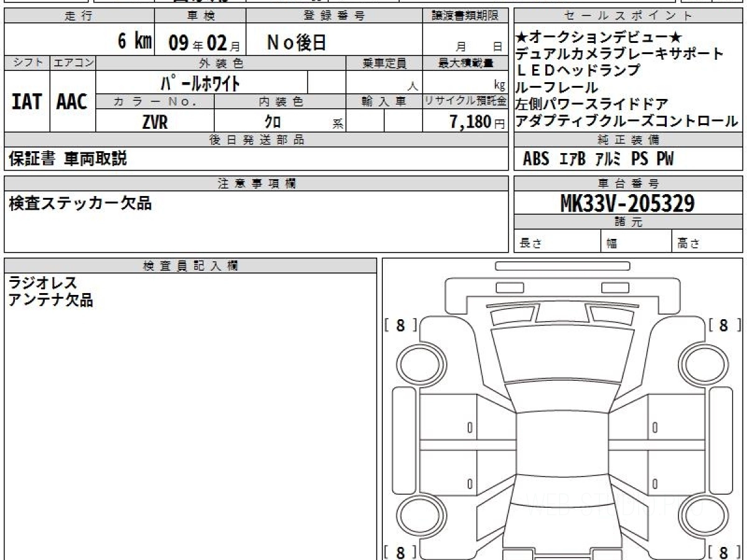Click the 最大積載量 header

point(465,63)
